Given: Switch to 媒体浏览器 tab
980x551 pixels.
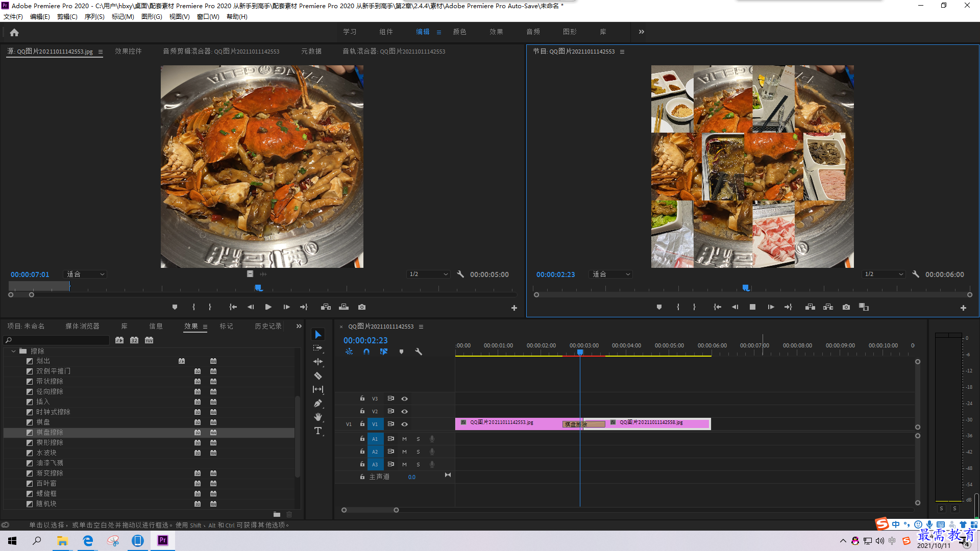Looking at the screenshot, I should [82, 326].
